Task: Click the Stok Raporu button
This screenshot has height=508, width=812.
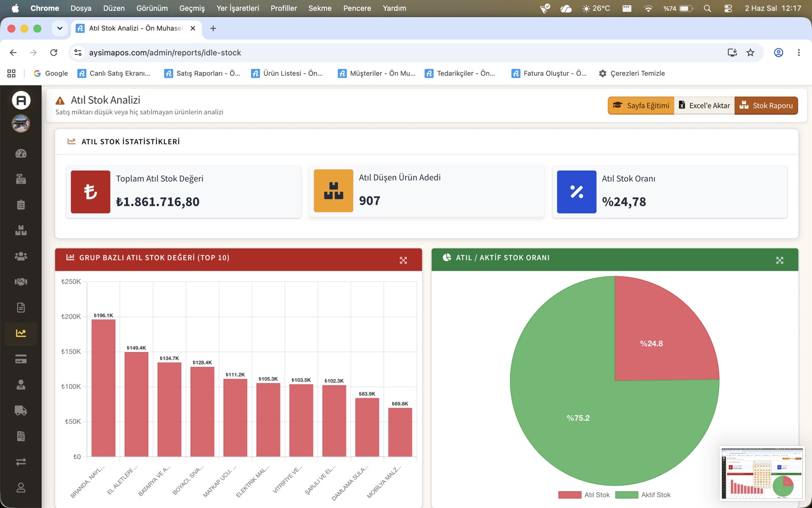Action: tap(766, 105)
